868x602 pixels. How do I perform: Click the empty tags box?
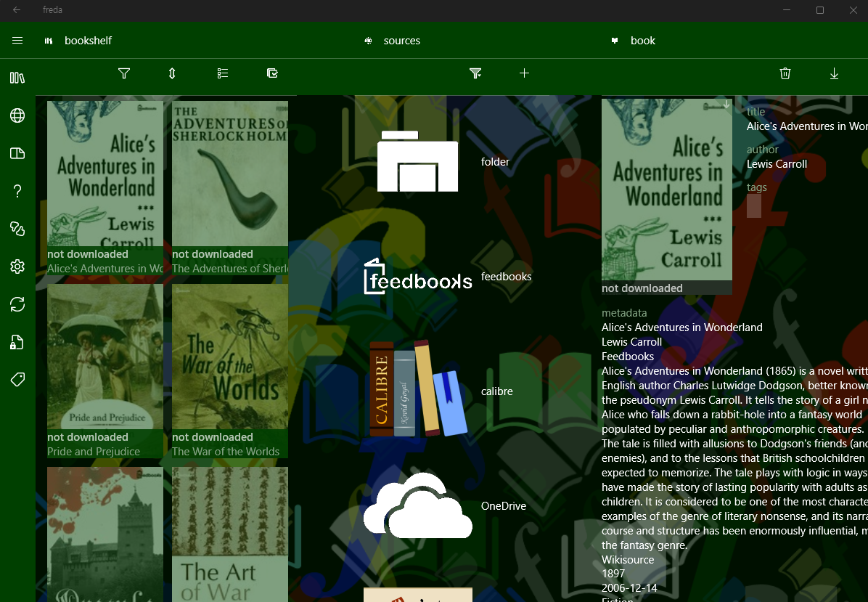point(754,206)
